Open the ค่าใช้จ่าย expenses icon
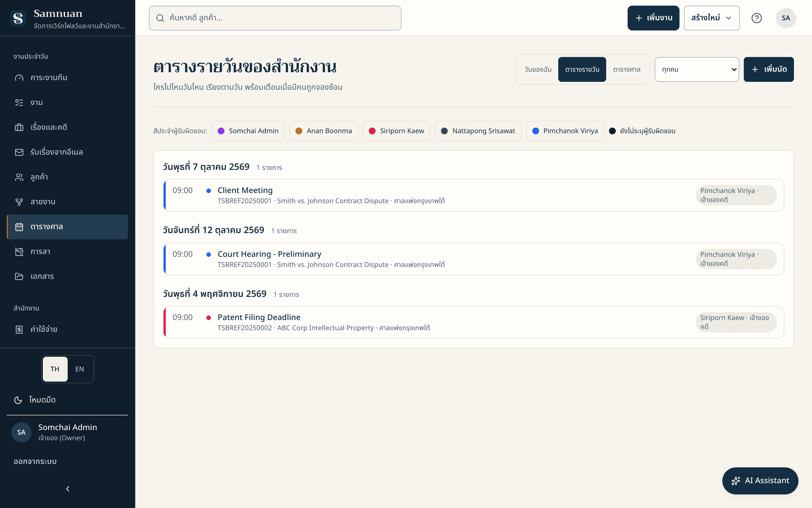This screenshot has height=508, width=812. tap(19, 329)
